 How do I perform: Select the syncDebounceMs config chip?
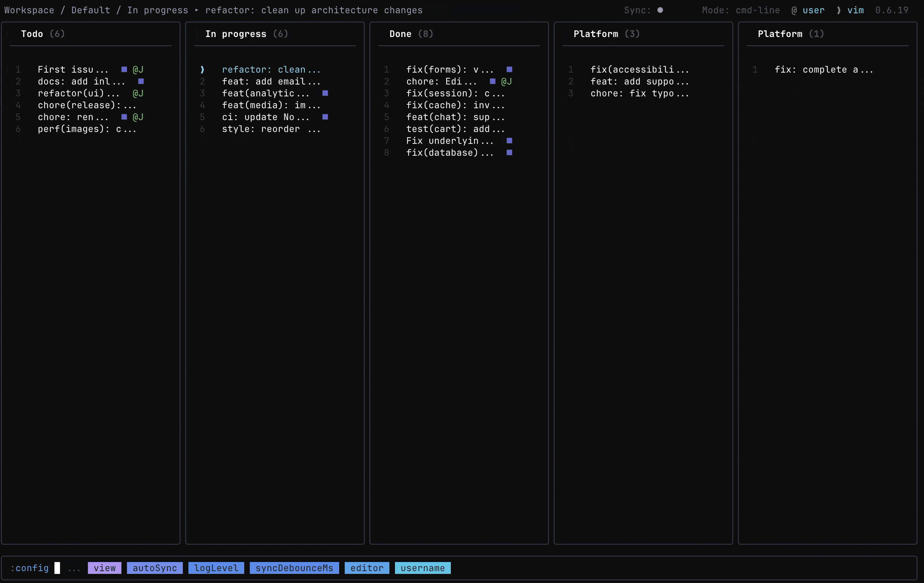coord(294,568)
